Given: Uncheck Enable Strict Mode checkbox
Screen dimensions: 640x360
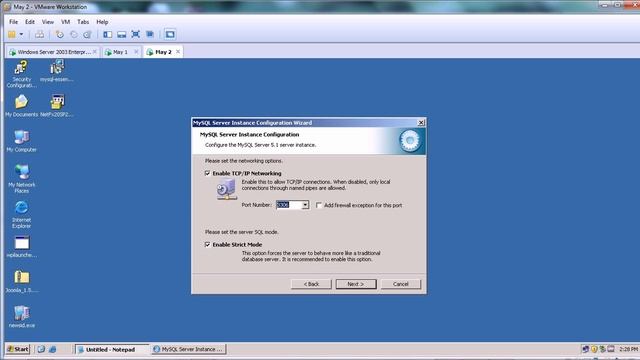Looking at the screenshot, I should coord(207,244).
